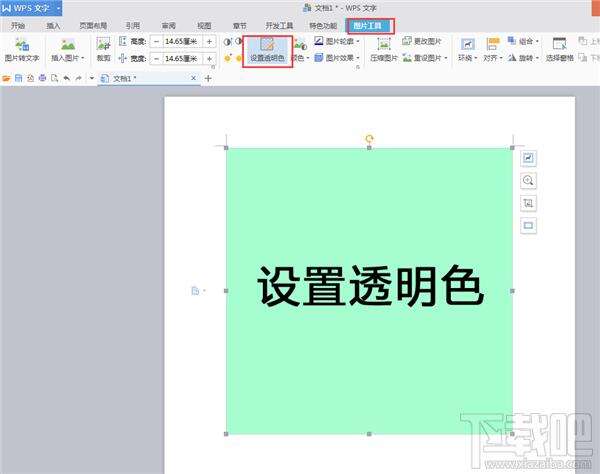600x474 pixels.
Task: Click the redo arrow icon
Action: [x=78, y=78]
